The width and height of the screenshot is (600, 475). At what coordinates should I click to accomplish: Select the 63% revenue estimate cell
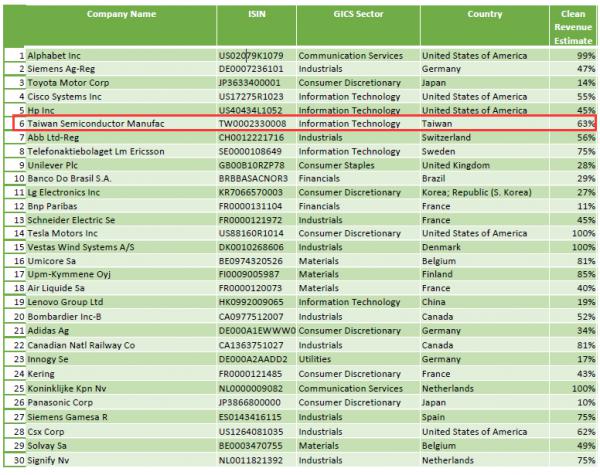point(573,124)
